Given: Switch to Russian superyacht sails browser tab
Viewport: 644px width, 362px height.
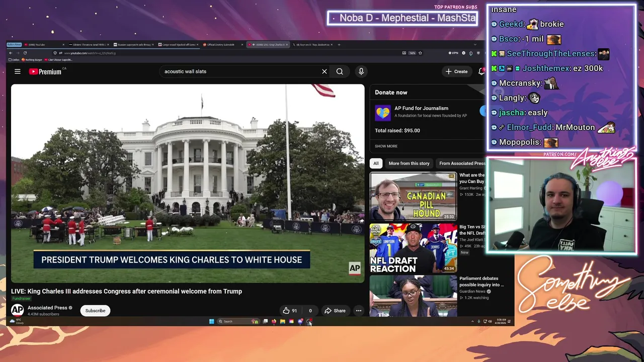Looking at the screenshot, I should pyautogui.click(x=133, y=45).
